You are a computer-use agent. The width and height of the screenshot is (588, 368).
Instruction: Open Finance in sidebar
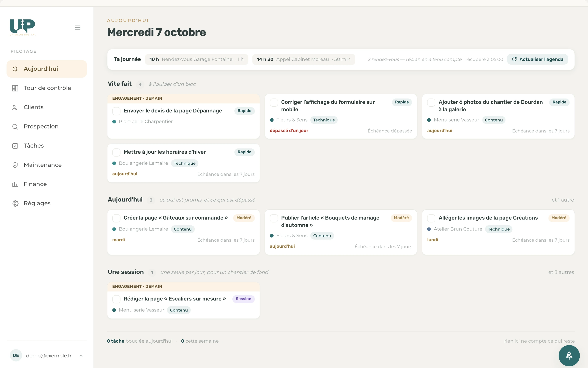tap(47, 184)
